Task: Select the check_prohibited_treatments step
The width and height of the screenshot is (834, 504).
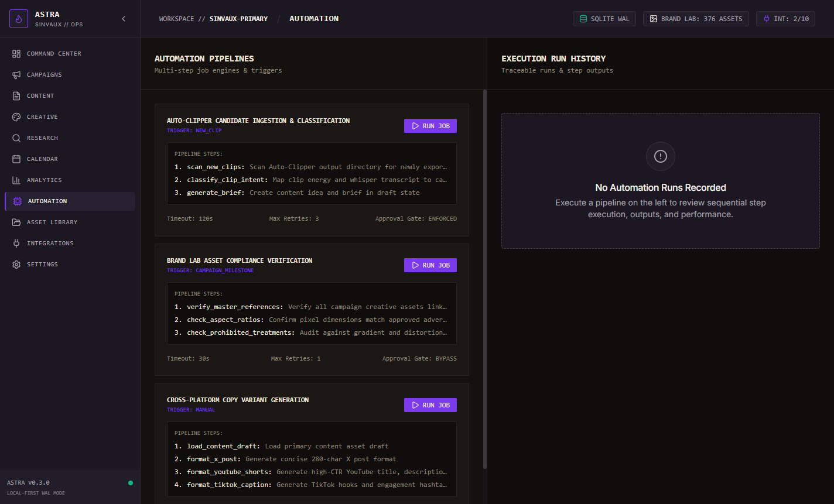Action: pyautogui.click(x=311, y=332)
